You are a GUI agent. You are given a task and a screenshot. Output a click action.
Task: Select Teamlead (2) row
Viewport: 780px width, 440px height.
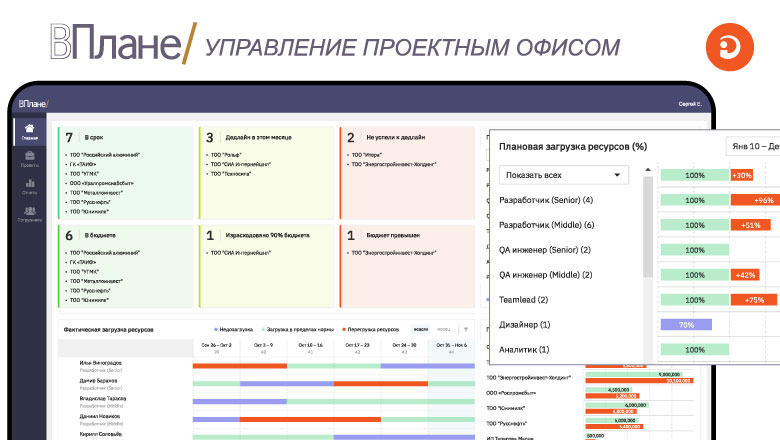coord(523,299)
